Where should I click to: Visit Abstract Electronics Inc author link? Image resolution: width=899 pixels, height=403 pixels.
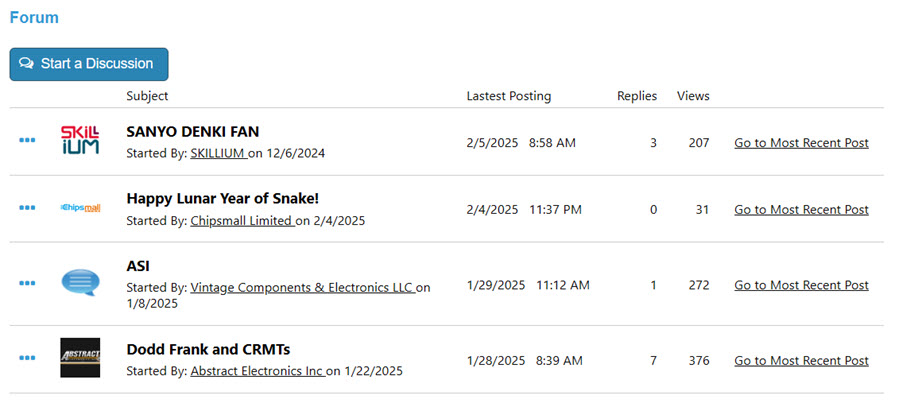tap(256, 371)
